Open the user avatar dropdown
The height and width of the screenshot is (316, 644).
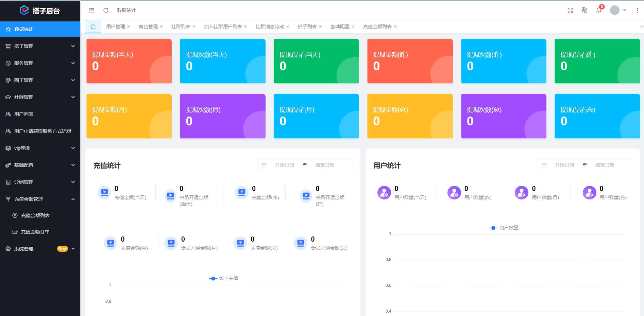tap(617, 10)
